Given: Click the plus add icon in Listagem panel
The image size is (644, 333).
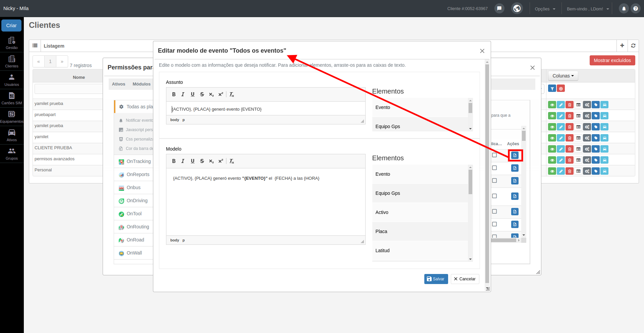Looking at the screenshot, I should (x=622, y=46).
